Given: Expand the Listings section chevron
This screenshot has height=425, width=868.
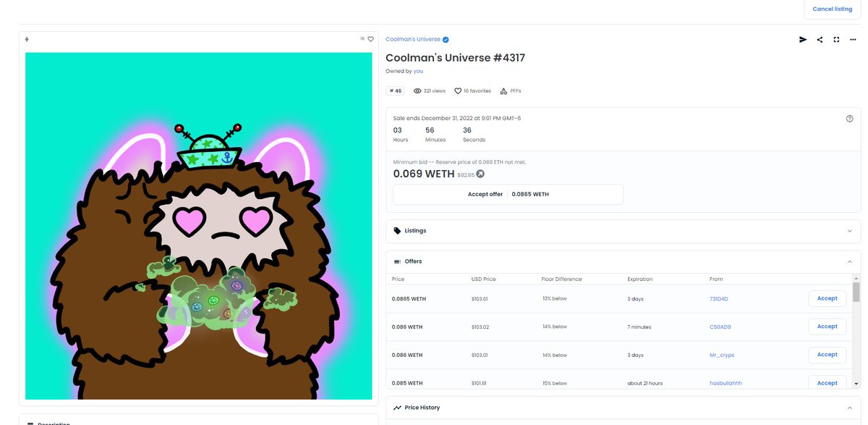Looking at the screenshot, I should tap(849, 231).
